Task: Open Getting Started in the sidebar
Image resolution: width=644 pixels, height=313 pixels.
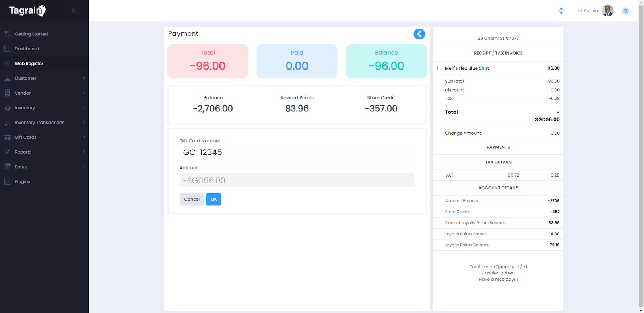Action: tap(44, 34)
